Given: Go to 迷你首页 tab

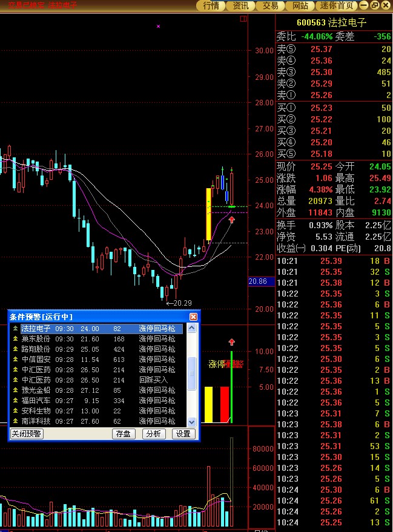Looking at the screenshot, I should [x=336, y=5].
